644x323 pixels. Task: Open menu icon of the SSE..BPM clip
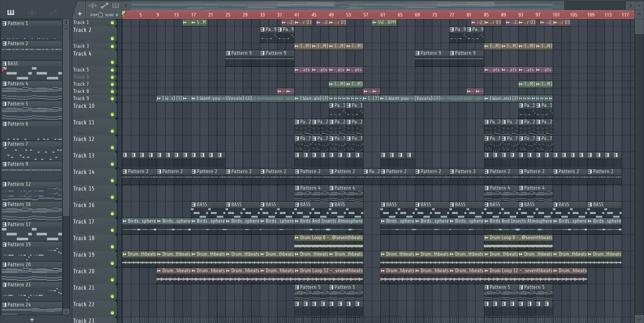pos(374,23)
